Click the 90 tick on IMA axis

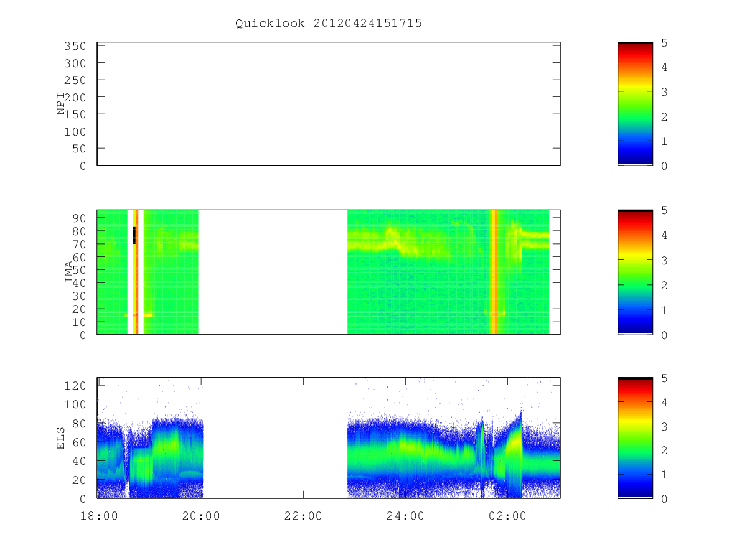pyautogui.click(x=79, y=218)
